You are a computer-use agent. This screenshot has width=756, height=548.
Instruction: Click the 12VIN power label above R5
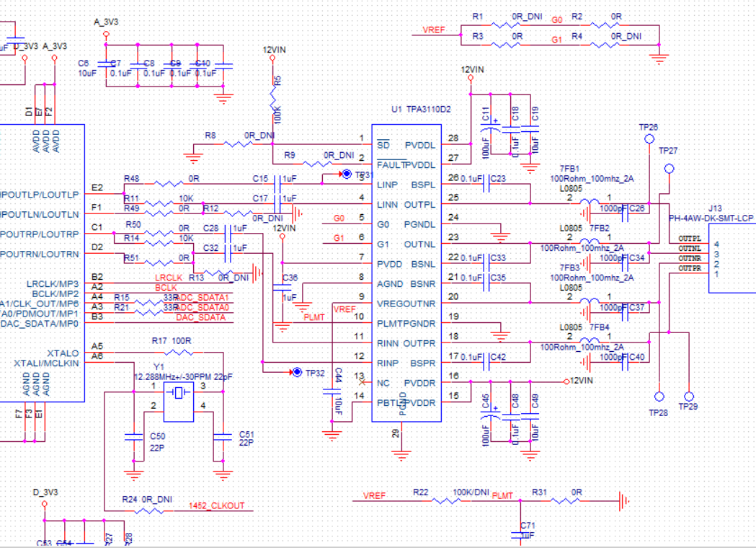coord(274,50)
